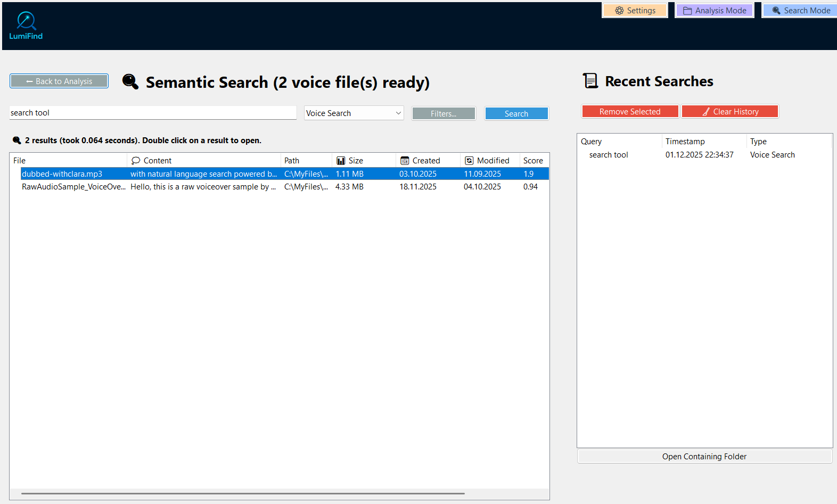Click the Recent Searches scroll icon
Viewport: 837px width, 504px height.
[x=590, y=81]
